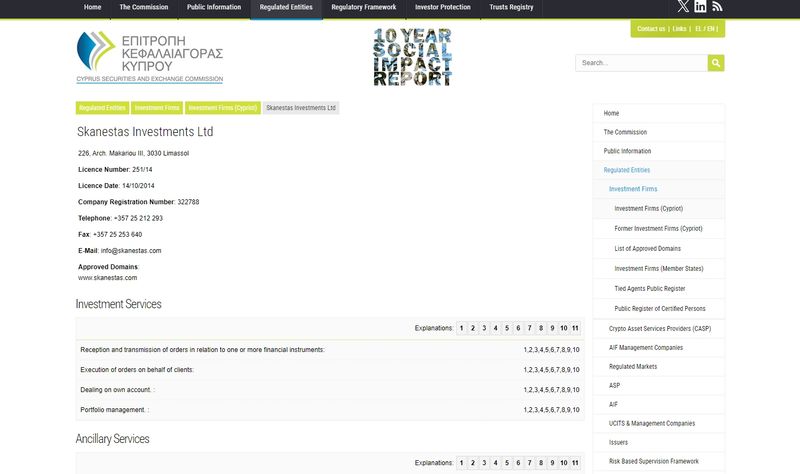This screenshot has width=800, height=474.
Task: Open Risk Based Supervision Framework item
Action: [x=659, y=461]
